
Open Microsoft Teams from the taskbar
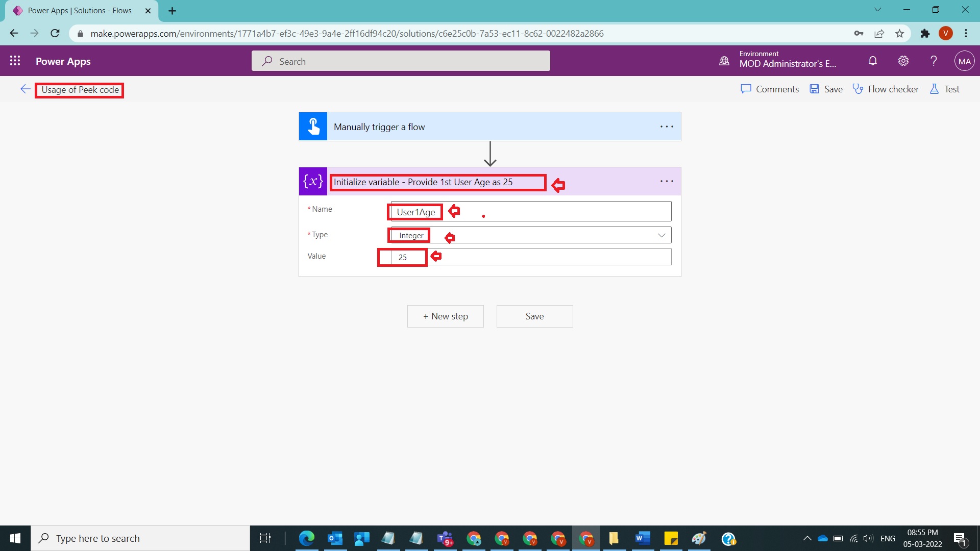point(446,538)
